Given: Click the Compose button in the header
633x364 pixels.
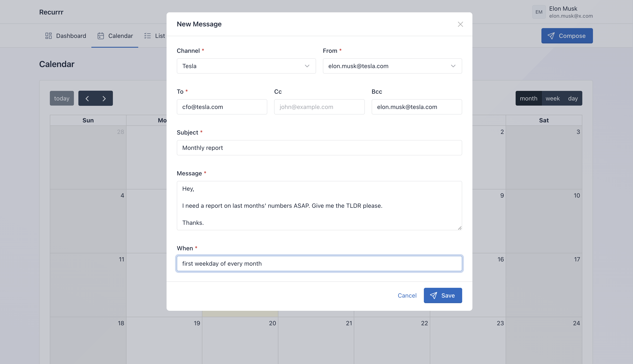Looking at the screenshot, I should (567, 36).
